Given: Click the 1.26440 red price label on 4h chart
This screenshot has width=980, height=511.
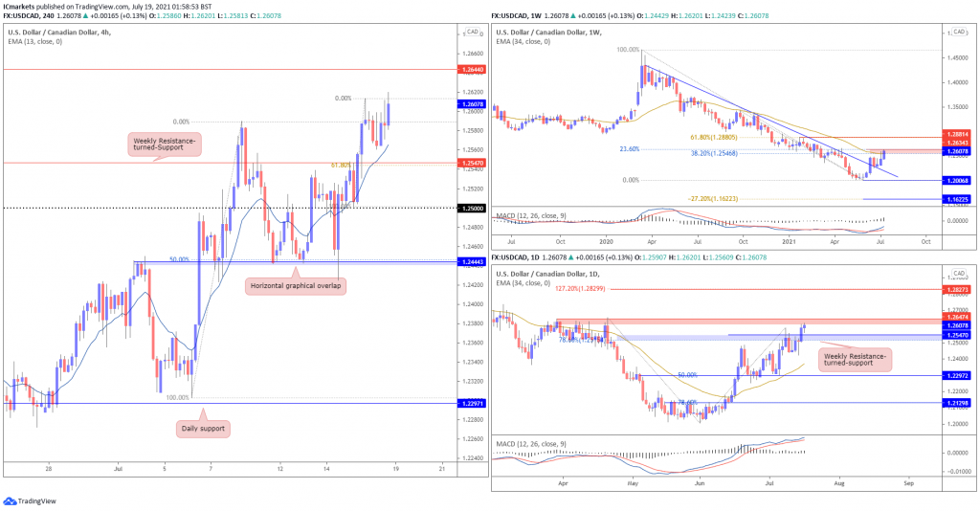Looking at the screenshot, I should (471, 70).
